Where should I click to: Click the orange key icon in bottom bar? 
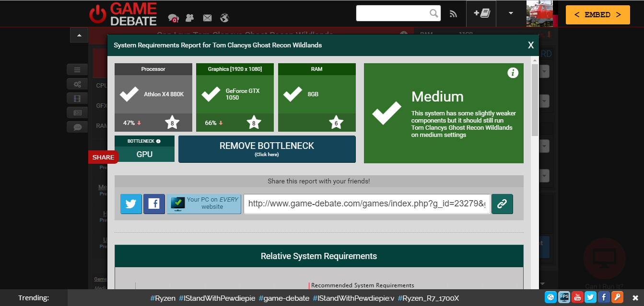[617, 297]
